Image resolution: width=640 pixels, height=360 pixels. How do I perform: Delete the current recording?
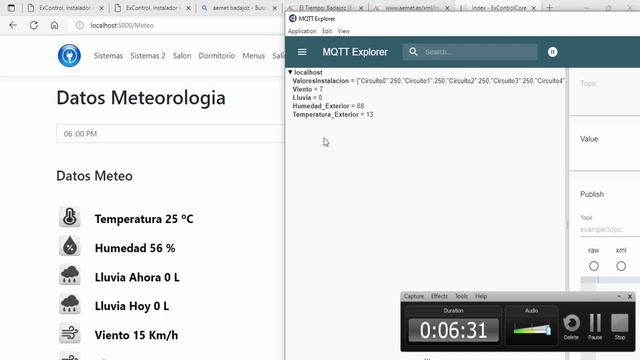coord(571,327)
